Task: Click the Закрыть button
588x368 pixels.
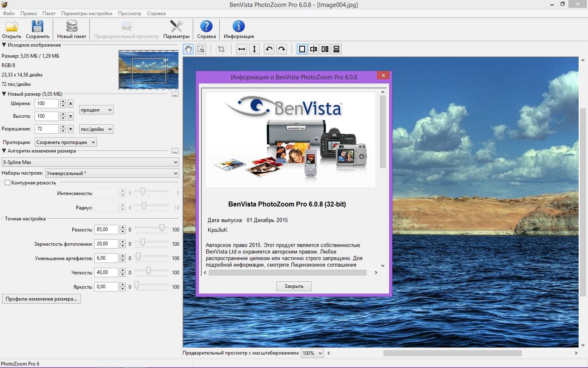Action: [294, 286]
